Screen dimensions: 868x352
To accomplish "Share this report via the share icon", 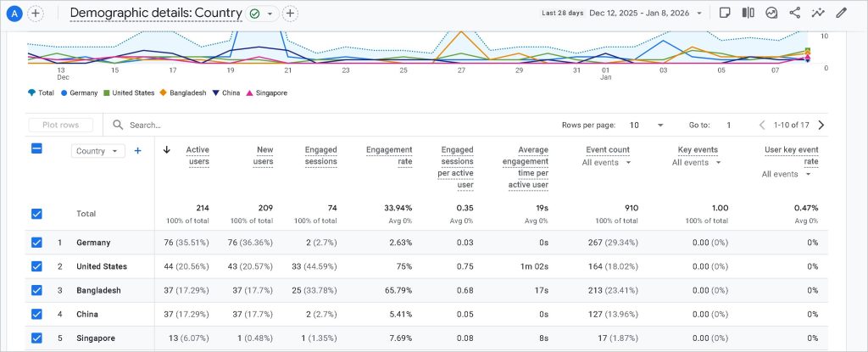I will click(795, 13).
